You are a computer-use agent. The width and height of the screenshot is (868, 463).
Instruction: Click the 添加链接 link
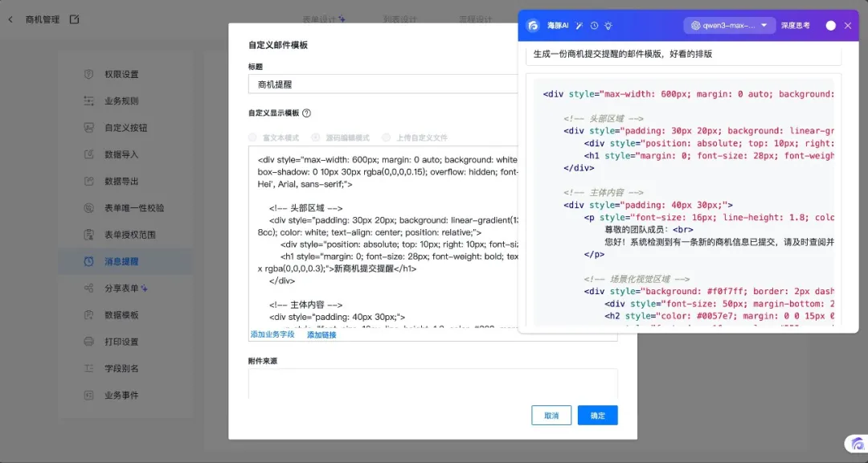[321, 334]
